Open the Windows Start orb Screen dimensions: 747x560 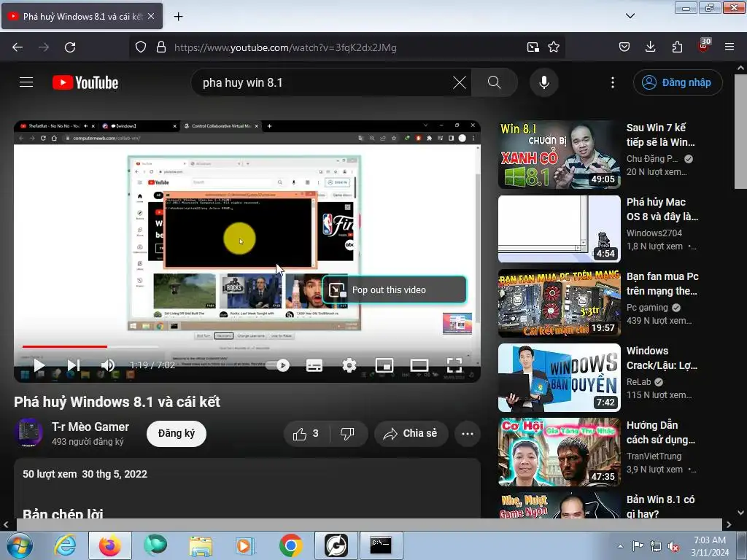coord(20,545)
